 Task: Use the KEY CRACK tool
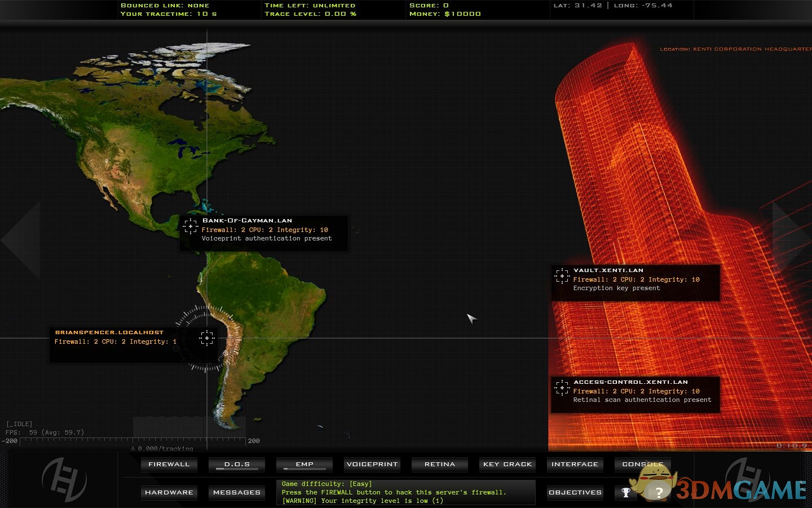tap(507, 465)
